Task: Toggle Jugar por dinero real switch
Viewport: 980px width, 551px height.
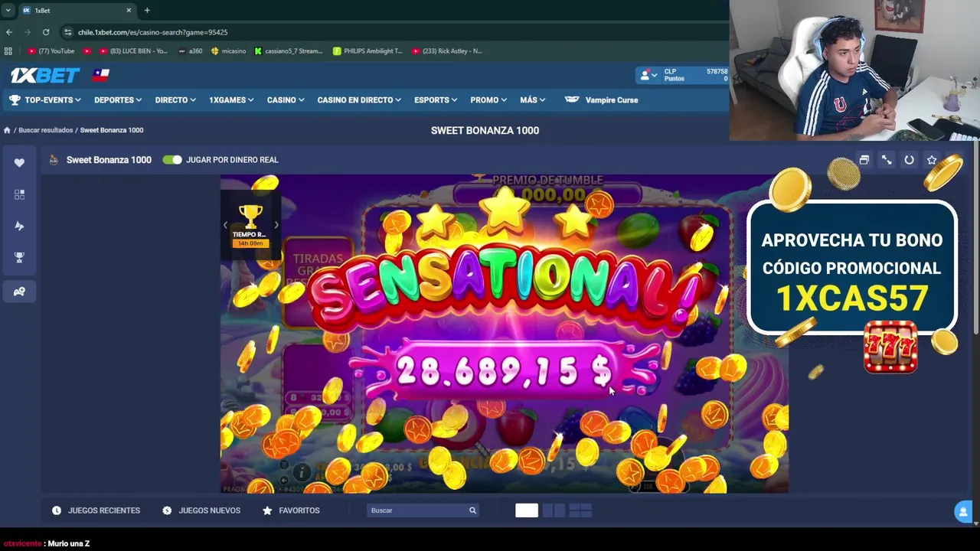Action: (x=172, y=160)
